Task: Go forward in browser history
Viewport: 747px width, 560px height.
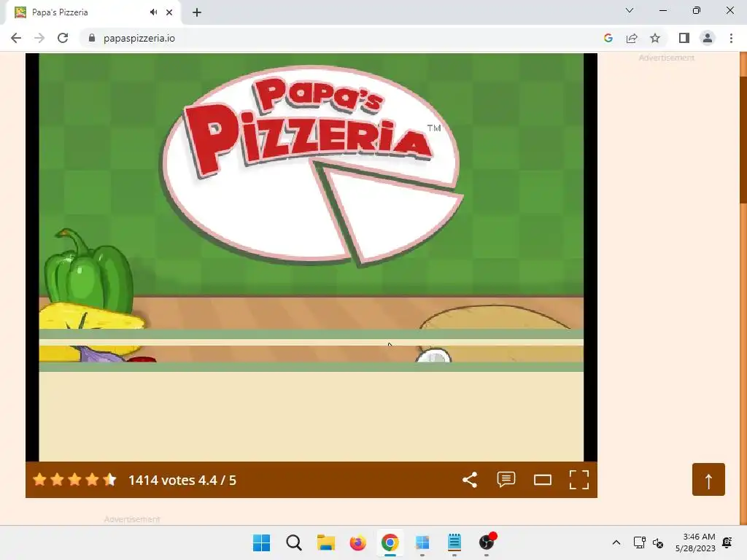Action: tap(39, 38)
